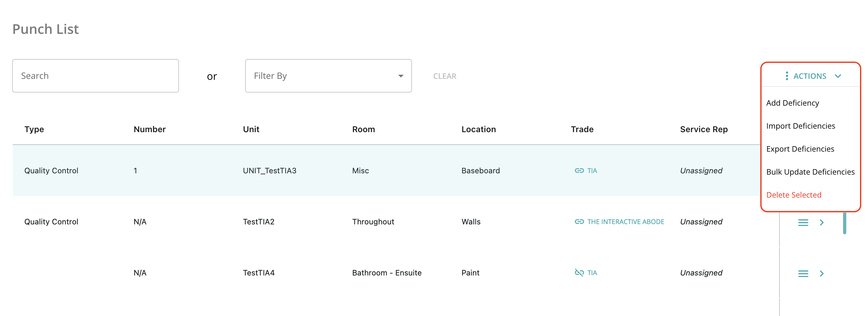Image resolution: width=868 pixels, height=316 pixels.
Task: Click the Throughout room cell
Action: click(x=373, y=222)
